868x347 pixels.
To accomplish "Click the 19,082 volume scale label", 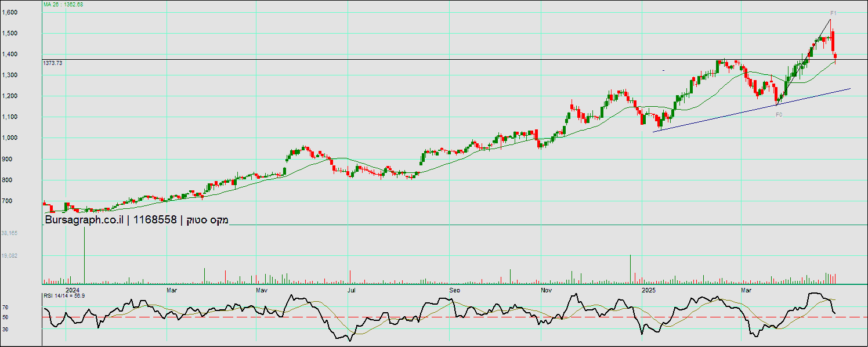I will pyautogui.click(x=9, y=255).
